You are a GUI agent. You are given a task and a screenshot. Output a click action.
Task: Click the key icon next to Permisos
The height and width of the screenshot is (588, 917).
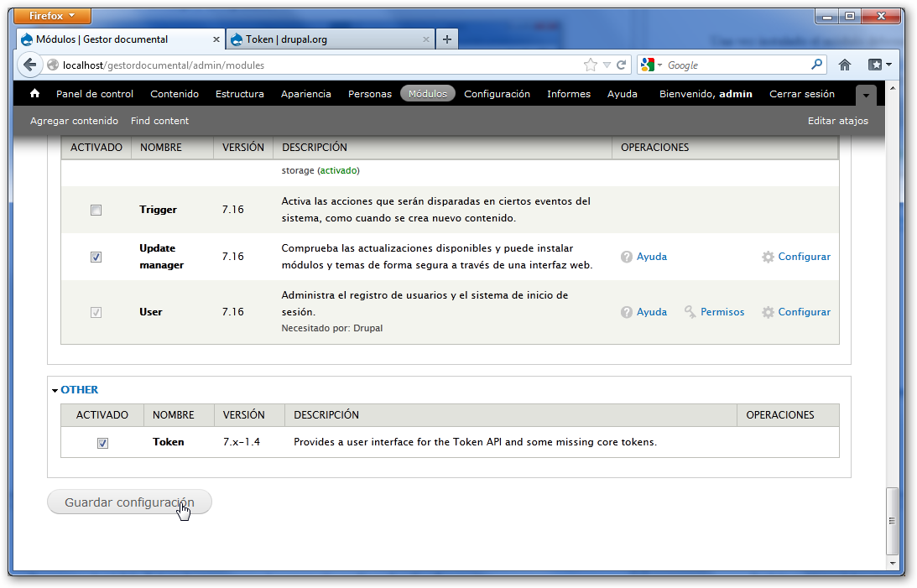(x=688, y=312)
